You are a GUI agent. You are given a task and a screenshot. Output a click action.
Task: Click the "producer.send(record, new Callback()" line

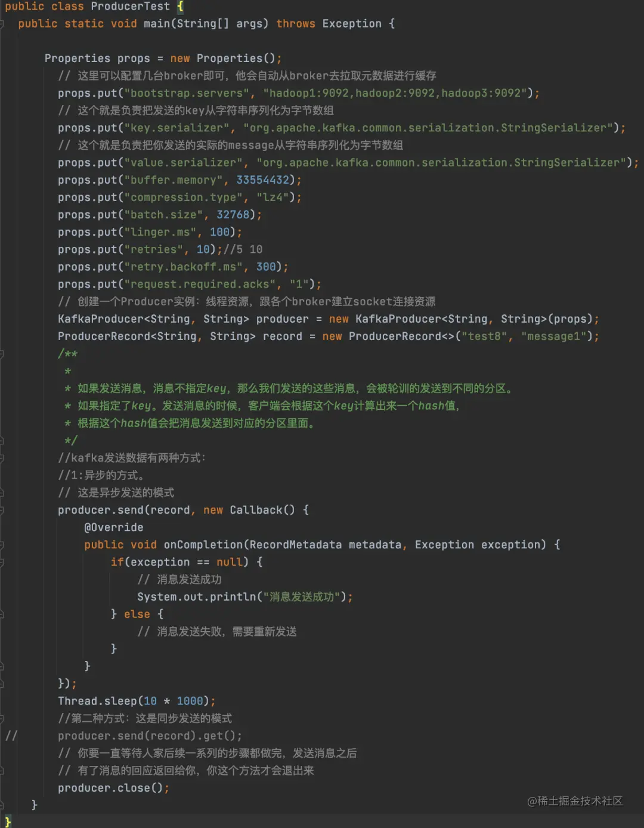coord(184,509)
